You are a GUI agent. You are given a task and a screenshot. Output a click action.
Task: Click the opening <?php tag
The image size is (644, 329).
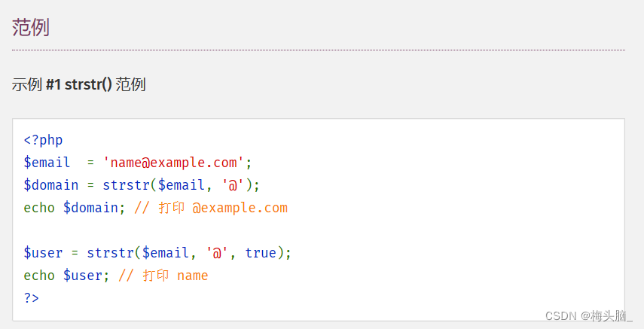point(43,140)
